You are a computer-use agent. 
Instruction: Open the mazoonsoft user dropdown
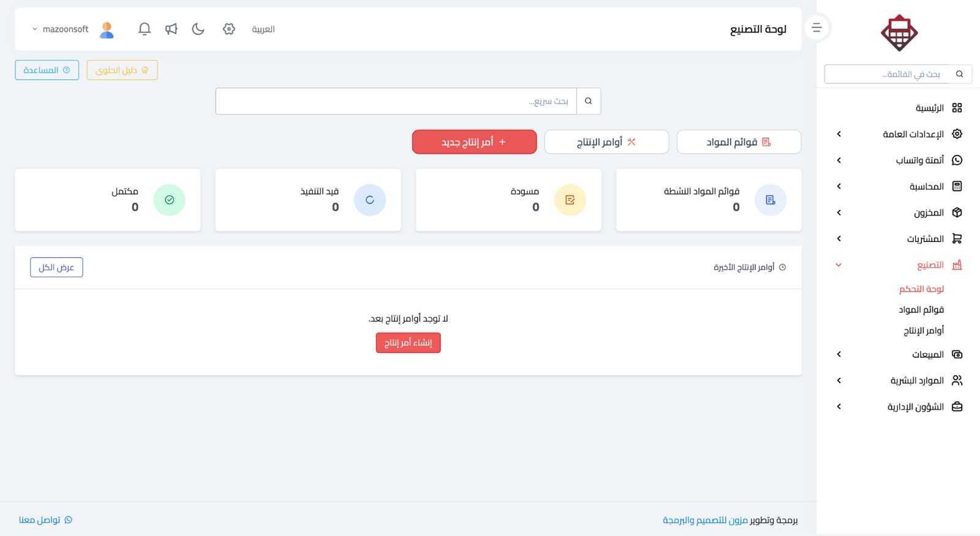60,29
